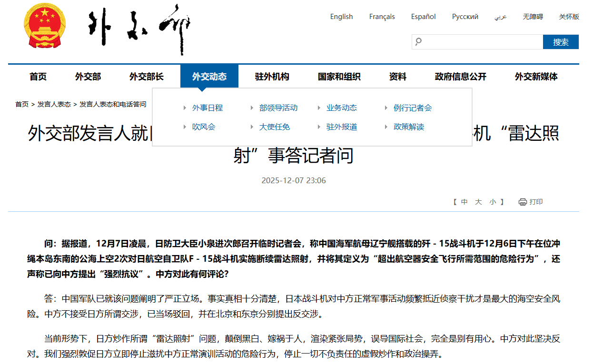Screen dimensions: 593x364
Task: Set font size to 大
Action: (478, 202)
